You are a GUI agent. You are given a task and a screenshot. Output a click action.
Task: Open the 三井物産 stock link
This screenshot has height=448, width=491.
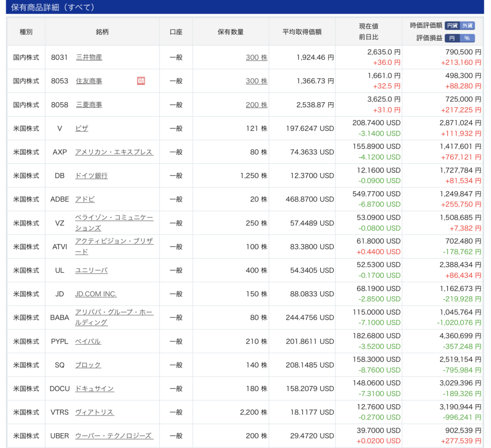point(89,58)
